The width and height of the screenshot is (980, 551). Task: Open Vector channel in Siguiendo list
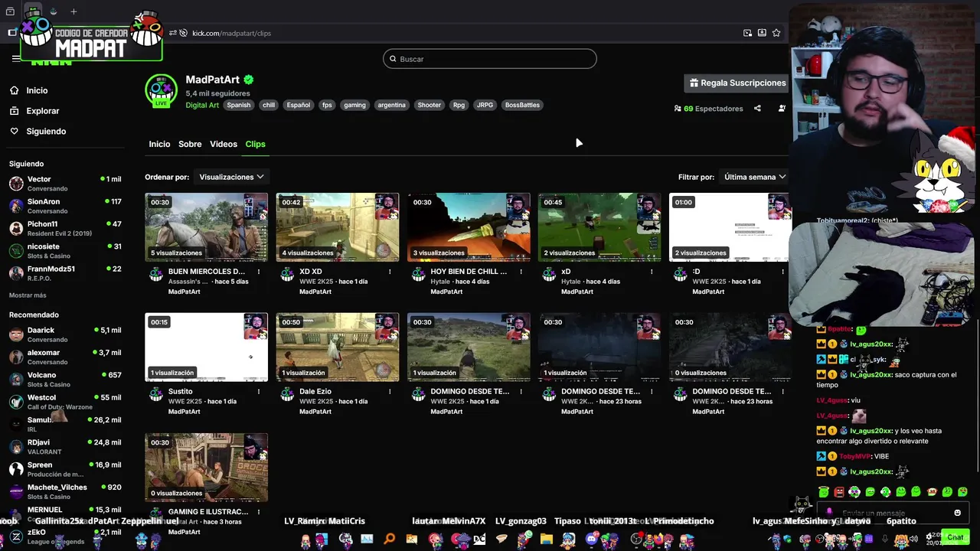[x=65, y=184]
